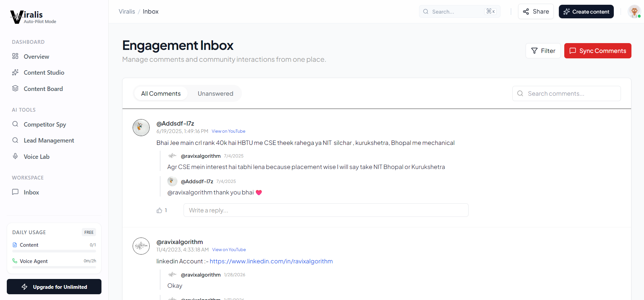
Task: Switch to the Unanswered tab
Action: pyautogui.click(x=215, y=93)
